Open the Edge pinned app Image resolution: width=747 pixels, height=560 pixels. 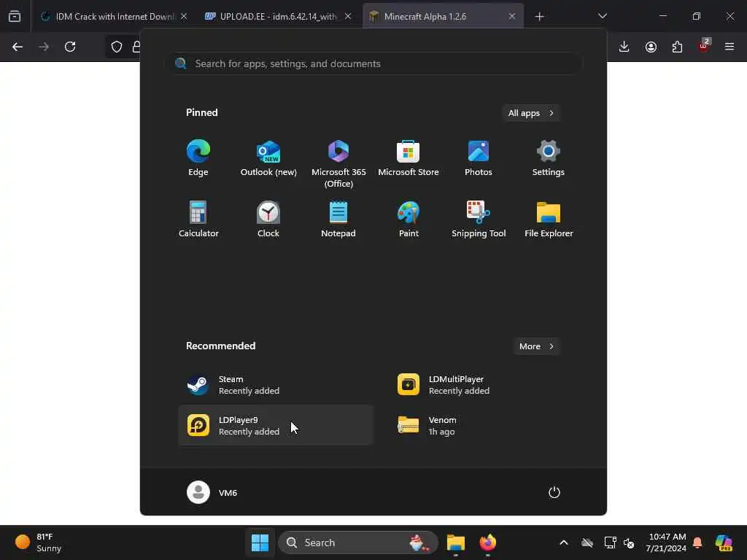click(x=198, y=158)
